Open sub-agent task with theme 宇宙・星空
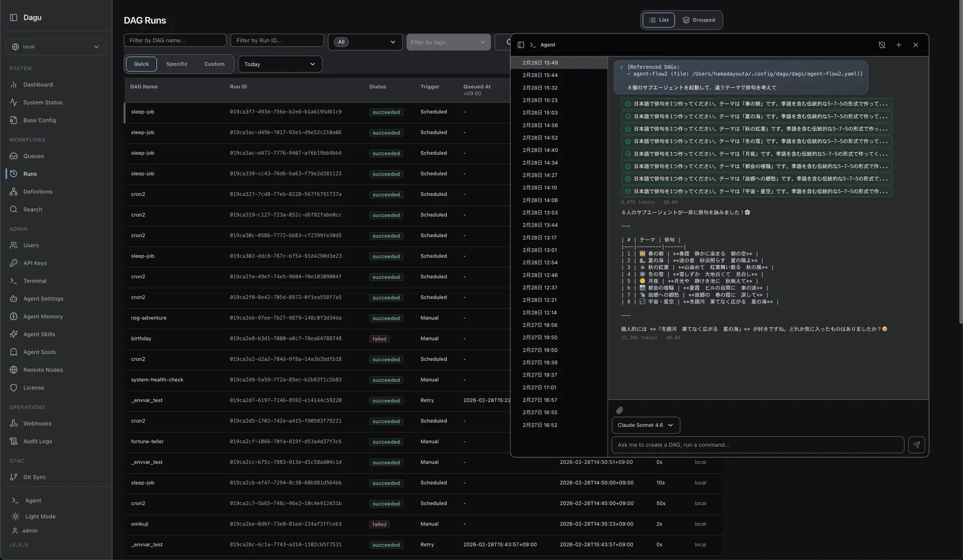Image resolution: width=963 pixels, height=560 pixels. [756, 191]
